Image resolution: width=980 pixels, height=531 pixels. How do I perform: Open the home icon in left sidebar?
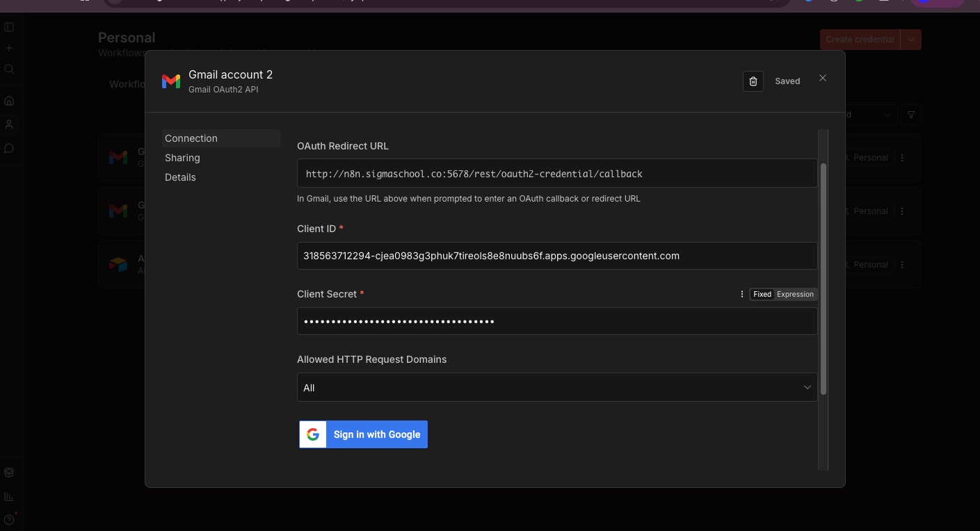tap(9, 101)
